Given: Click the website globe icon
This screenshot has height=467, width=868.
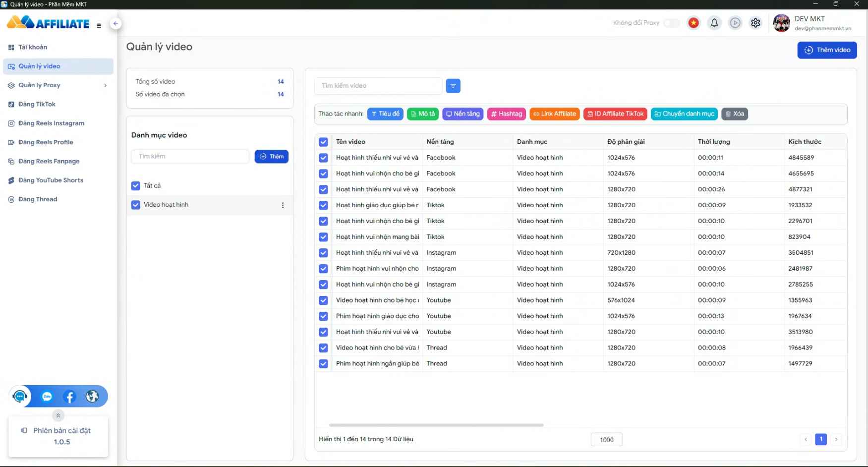Looking at the screenshot, I should (92, 397).
